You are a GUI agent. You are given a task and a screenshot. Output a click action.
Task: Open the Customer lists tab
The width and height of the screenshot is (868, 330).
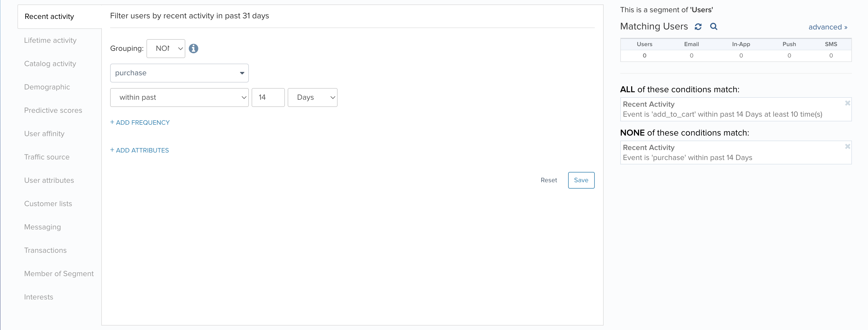click(x=48, y=203)
